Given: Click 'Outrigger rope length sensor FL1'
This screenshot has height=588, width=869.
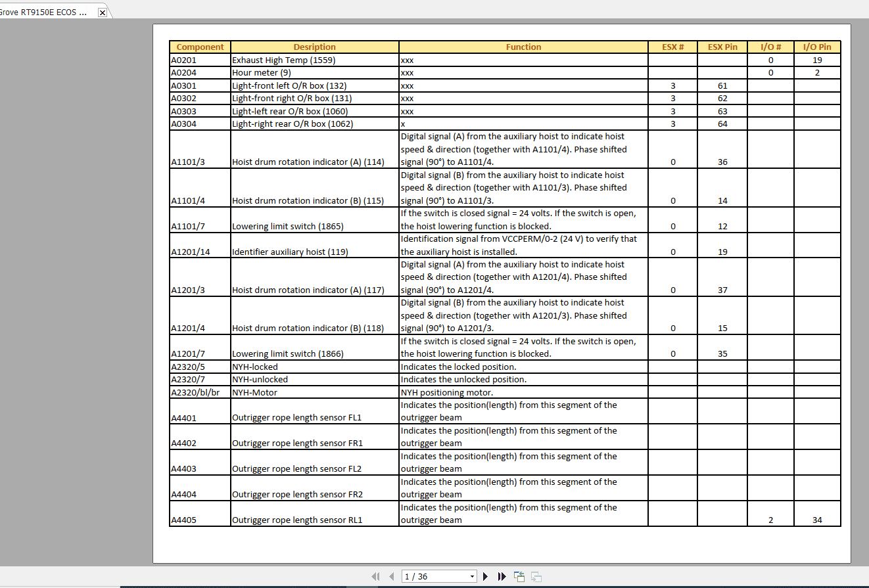Looking at the screenshot, I should click(297, 418).
